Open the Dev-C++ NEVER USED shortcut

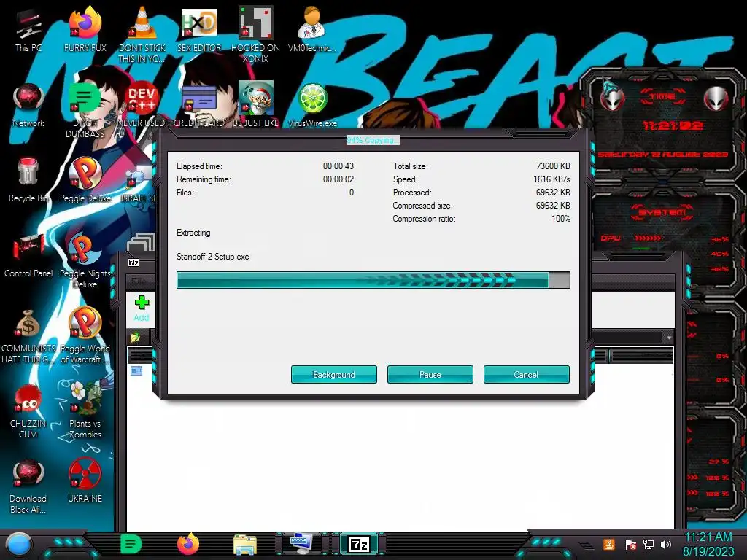(142, 105)
